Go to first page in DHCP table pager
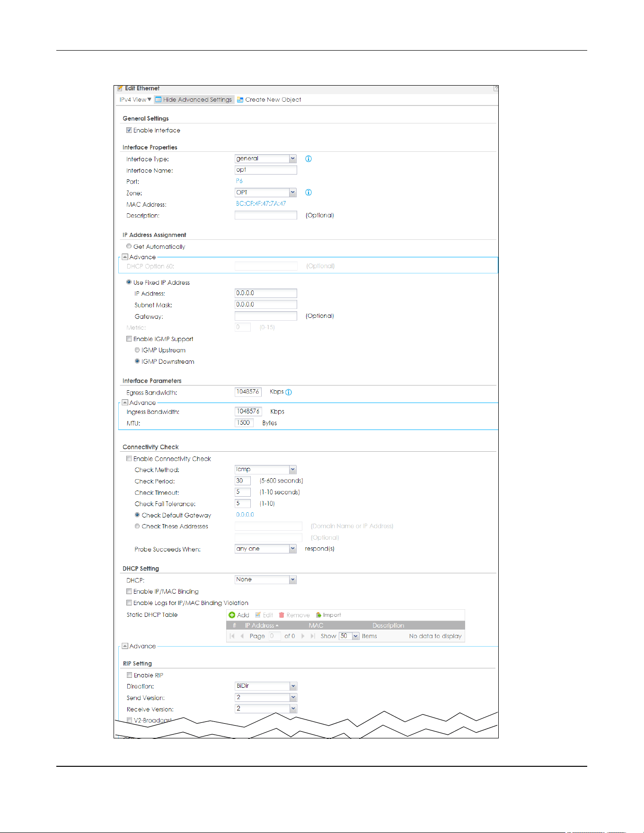 (x=232, y=636)
